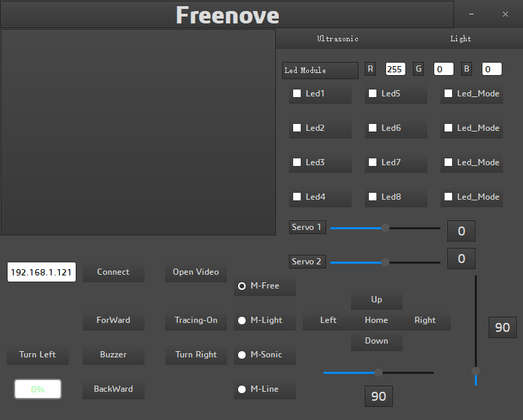The width and height of the screenshot is (523, 420).
Task: Click the B color label
Action: point(467,69)
